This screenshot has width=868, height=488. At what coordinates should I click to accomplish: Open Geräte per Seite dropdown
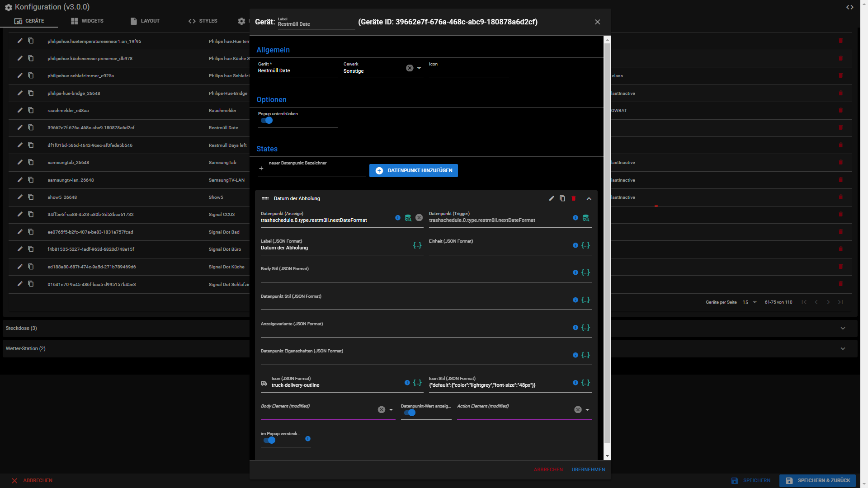[750, 302]
